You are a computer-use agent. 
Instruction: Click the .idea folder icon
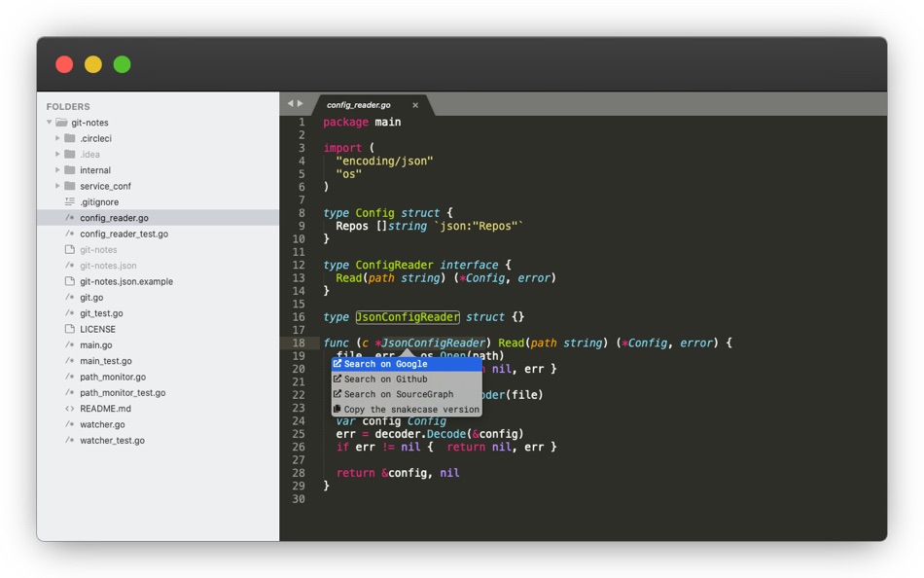(69, 154)
